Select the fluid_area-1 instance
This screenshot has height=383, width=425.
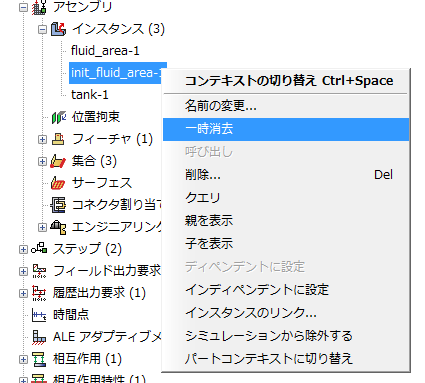pyautogui.click(x=105, y=51)
